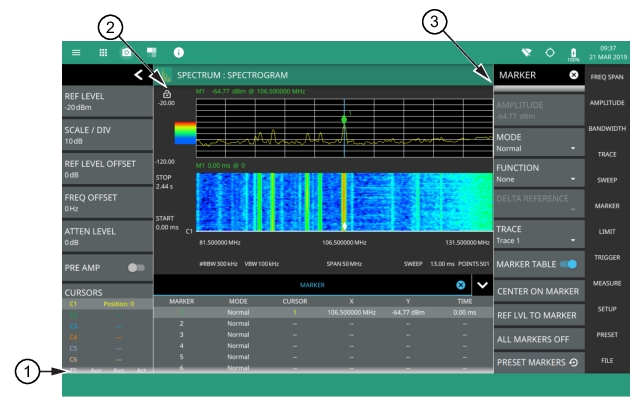Screen dimensions: 643x408
Task: Expand the marker TRACE dropdown
Action: point(538,233)
